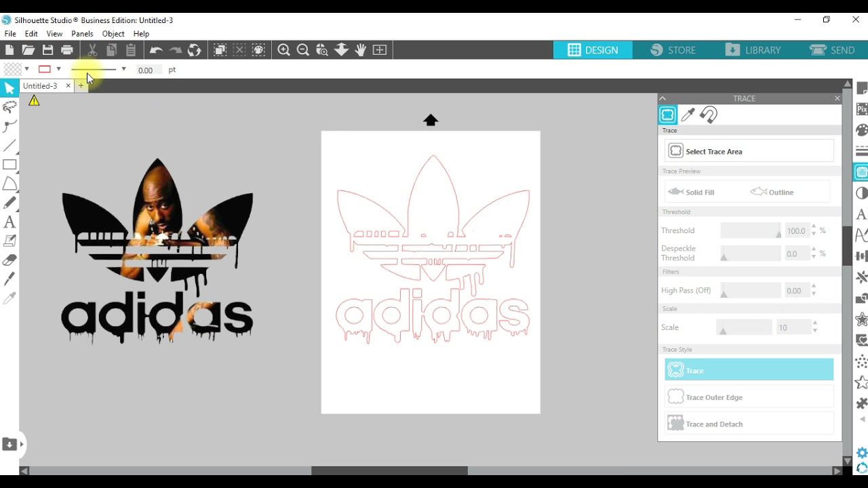Open the Edit menu
The width and height of the screenshot is (868, 488).
[31, 34]
